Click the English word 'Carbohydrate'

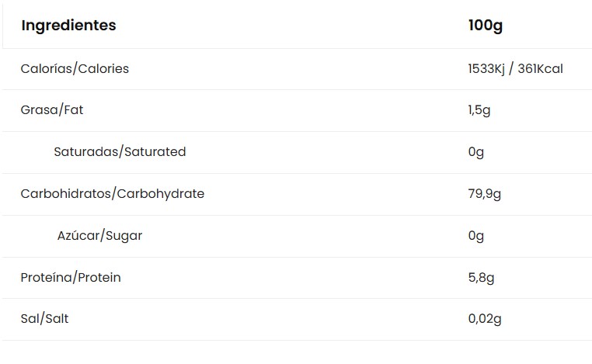click(160, 194)
